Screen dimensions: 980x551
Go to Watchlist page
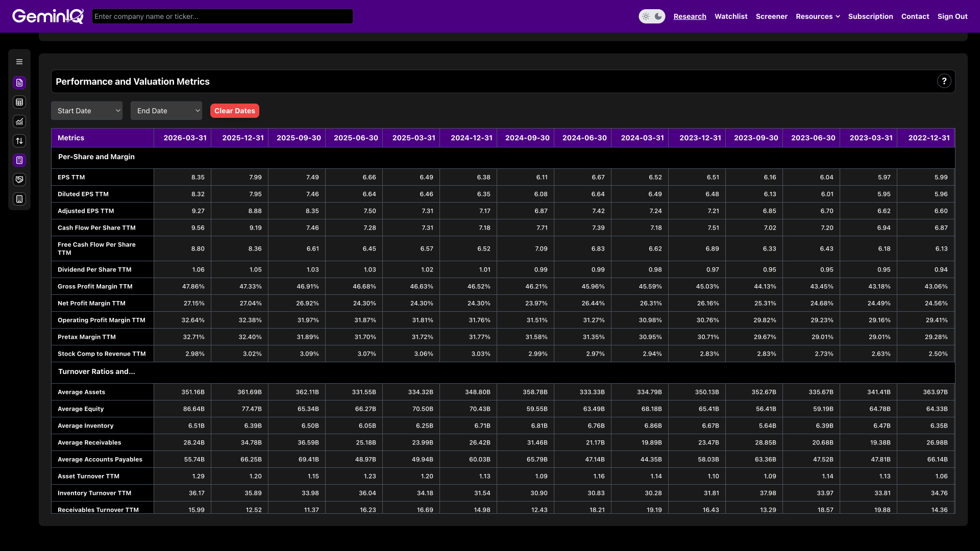(x=731, y=16)
